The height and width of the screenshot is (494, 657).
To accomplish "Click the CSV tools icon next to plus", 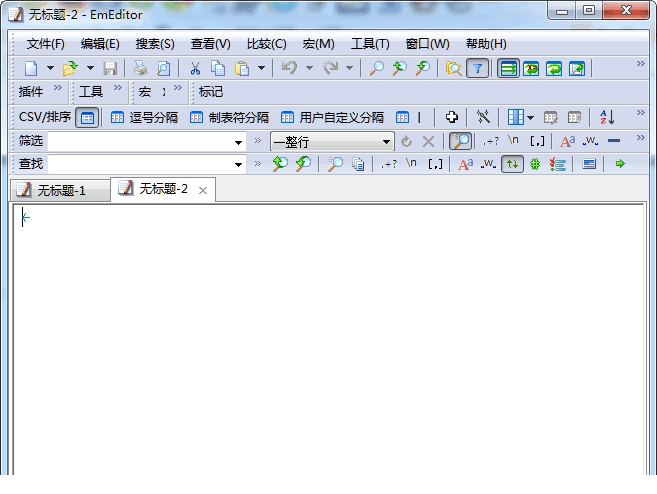I will point(483,117).
